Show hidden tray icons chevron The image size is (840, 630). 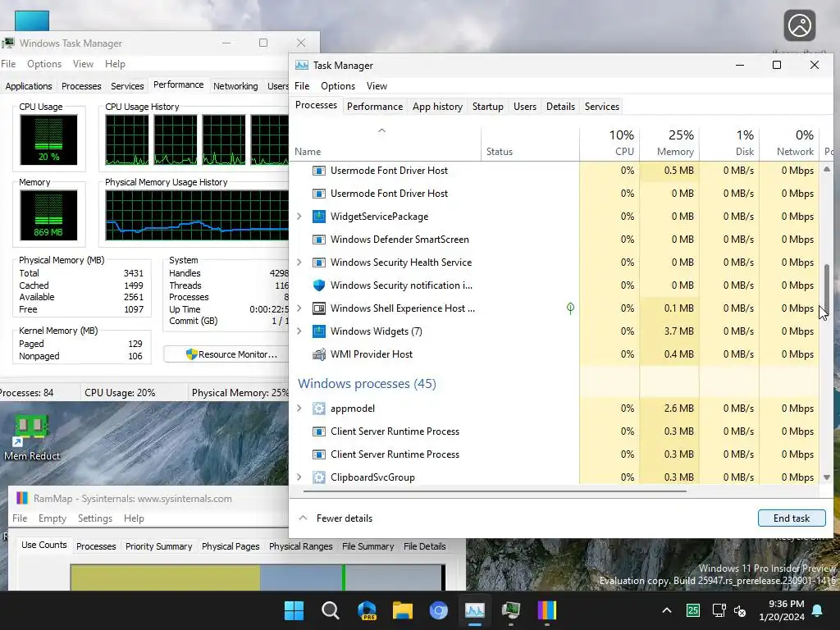pos(666,610)
